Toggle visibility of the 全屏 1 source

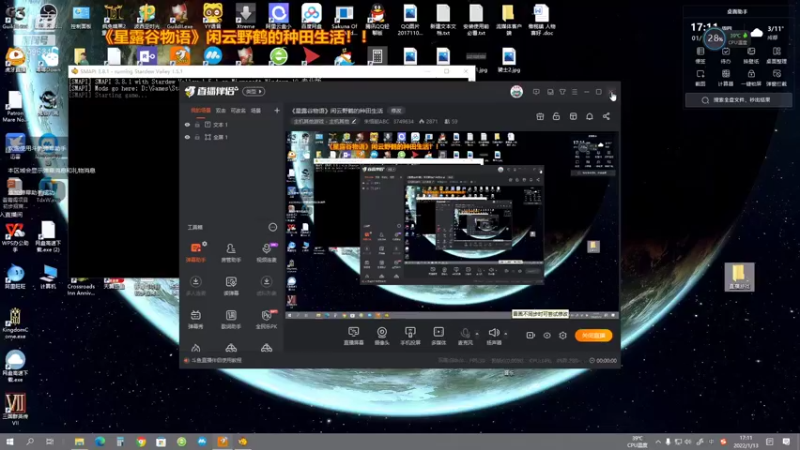[187, 137]
